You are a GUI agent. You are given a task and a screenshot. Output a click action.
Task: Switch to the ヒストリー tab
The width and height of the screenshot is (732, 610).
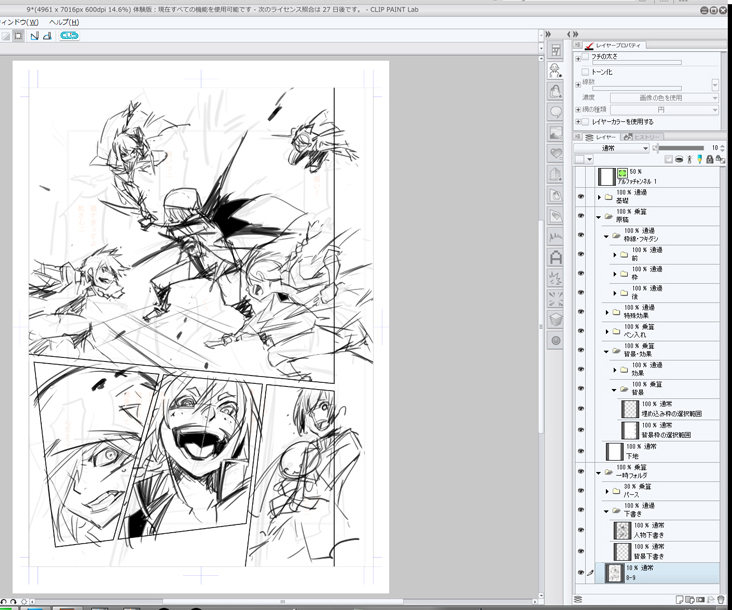pos(641,136)
